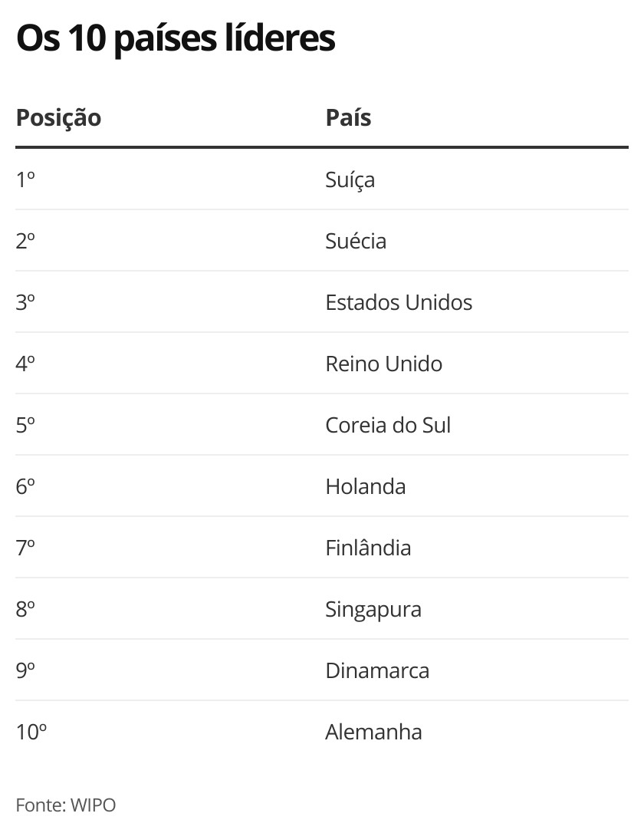Screen dimensions: 644x833
Task: Click the 10º ranking cell
Action: click(x=31, y=732)
